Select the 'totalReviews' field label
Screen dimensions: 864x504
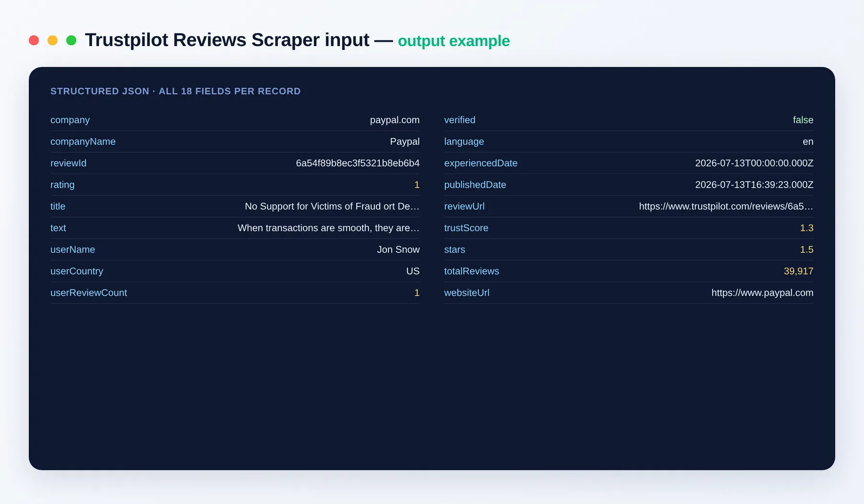click(471, 271)
